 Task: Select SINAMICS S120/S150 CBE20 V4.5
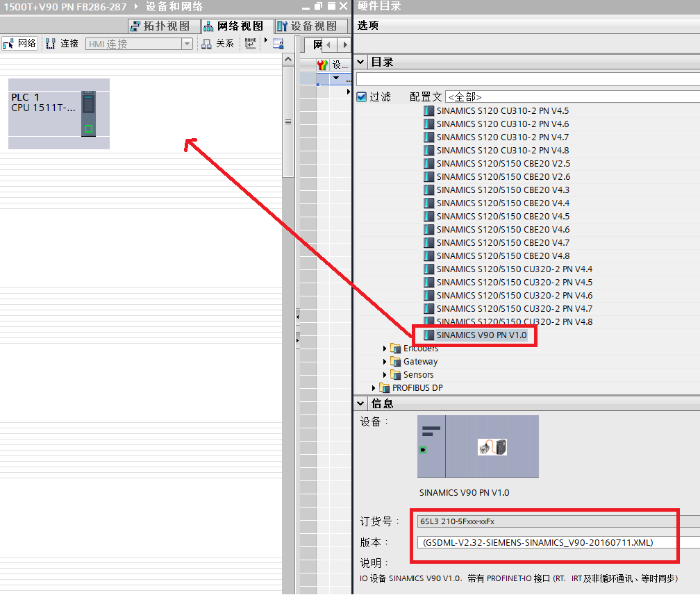[x=503, y=216]
